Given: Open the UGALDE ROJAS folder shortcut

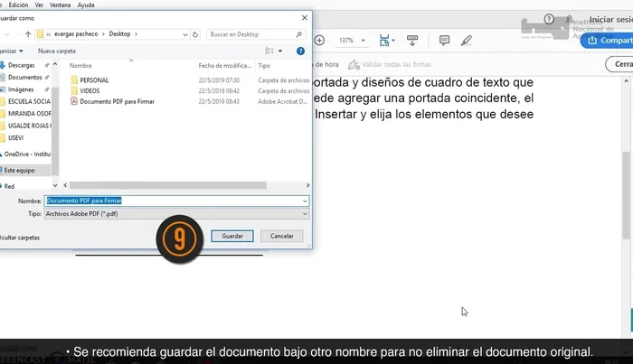Looking at the screenshot, I should [29, 126].
